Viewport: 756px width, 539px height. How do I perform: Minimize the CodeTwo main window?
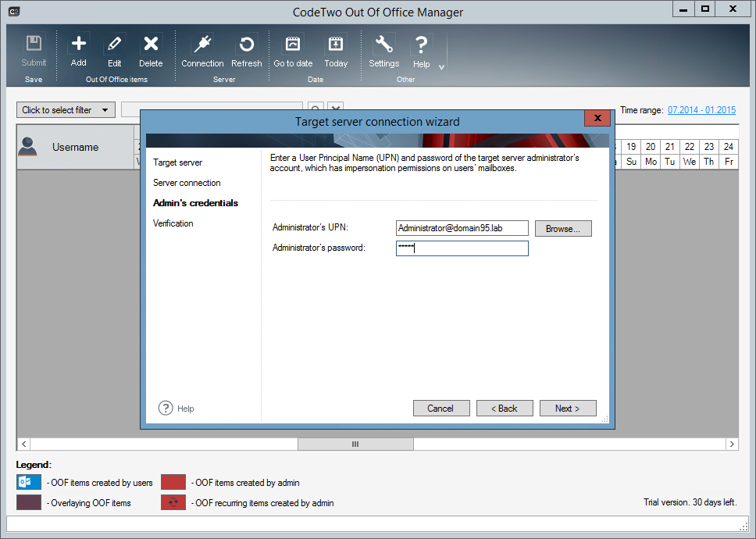click(683, 9)
